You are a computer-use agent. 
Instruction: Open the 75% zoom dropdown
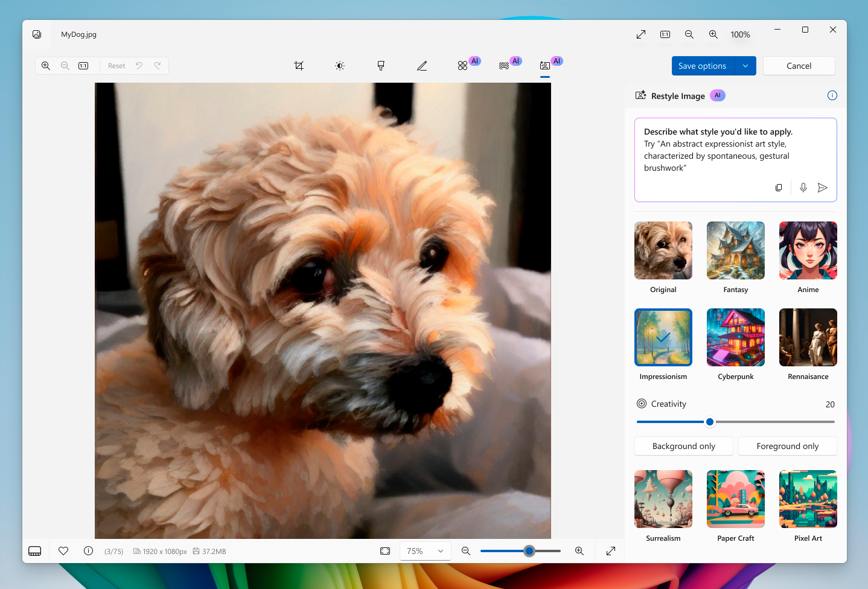(x=426, y=551)
